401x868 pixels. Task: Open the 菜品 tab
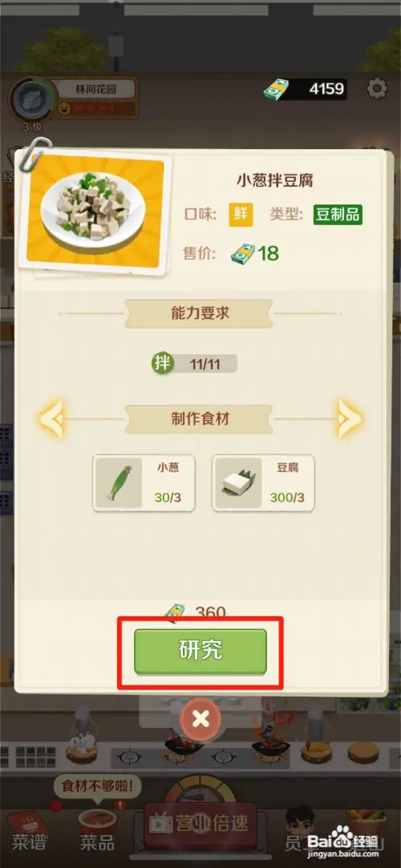96,830
